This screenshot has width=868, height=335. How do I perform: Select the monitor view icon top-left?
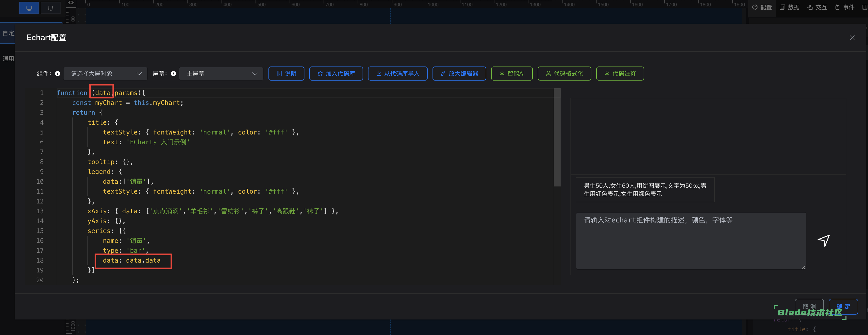[29, 8]
